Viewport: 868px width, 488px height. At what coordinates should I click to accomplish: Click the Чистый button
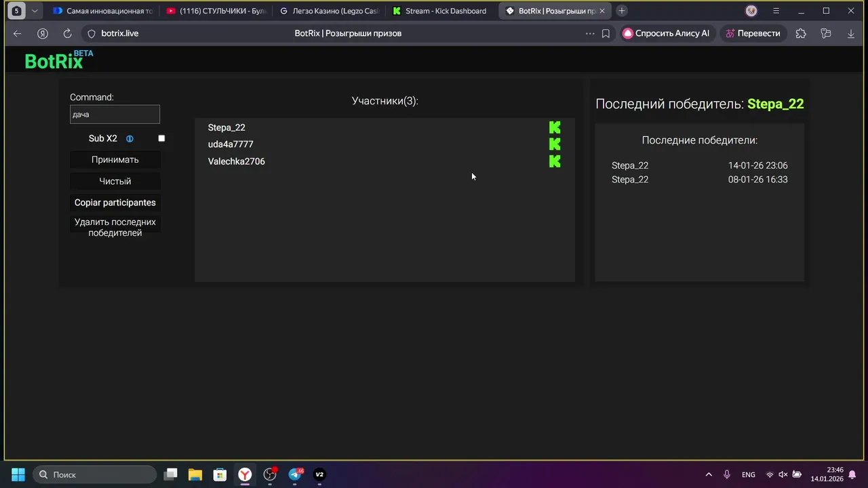pos(115,182)
